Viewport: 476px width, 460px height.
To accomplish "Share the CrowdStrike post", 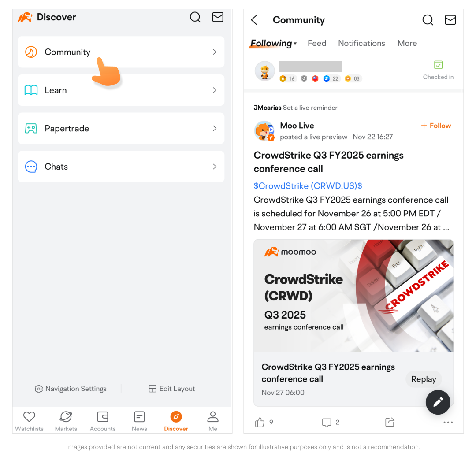I will point(390,422).
